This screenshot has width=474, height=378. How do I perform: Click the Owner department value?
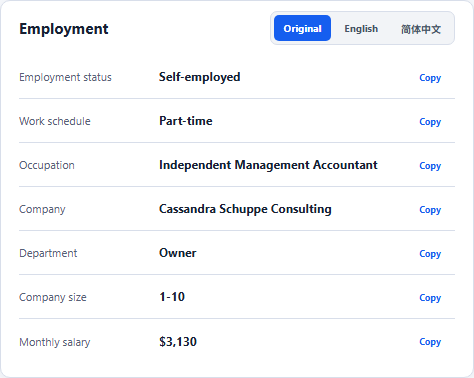point(178,253)
